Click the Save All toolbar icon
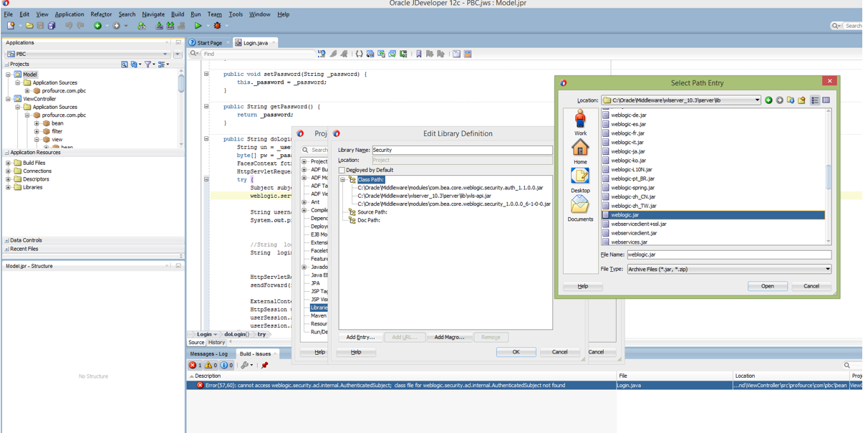The image size is (868, 433). (52, 26)
